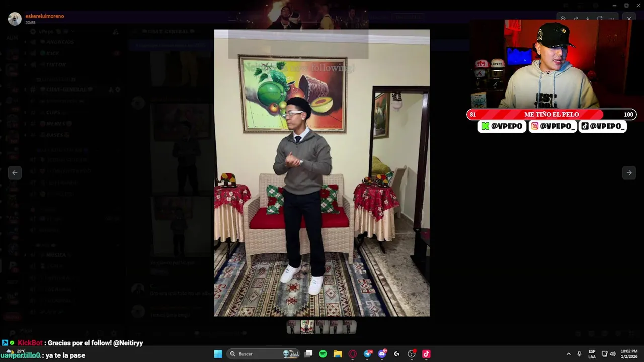
Task: Open OBS Studio from the taskbar
Action: point(412,354)
